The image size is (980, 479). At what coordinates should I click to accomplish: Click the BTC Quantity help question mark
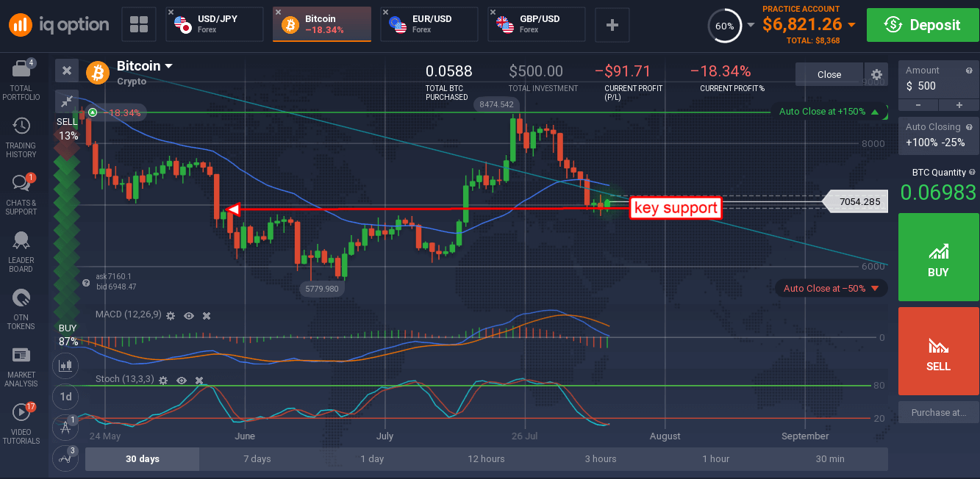[x=972, y=173]
